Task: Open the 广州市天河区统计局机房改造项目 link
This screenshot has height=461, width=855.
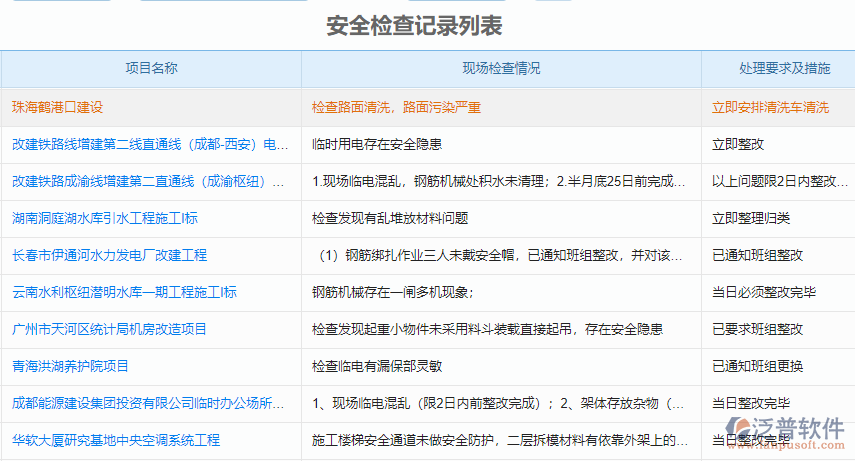Action: pyautogui.click(x=109, y=329)
